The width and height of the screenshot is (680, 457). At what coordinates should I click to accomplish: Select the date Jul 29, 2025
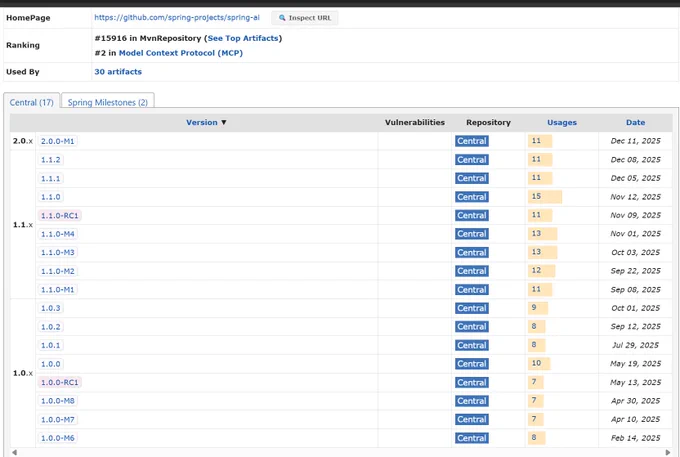point(635,345)
